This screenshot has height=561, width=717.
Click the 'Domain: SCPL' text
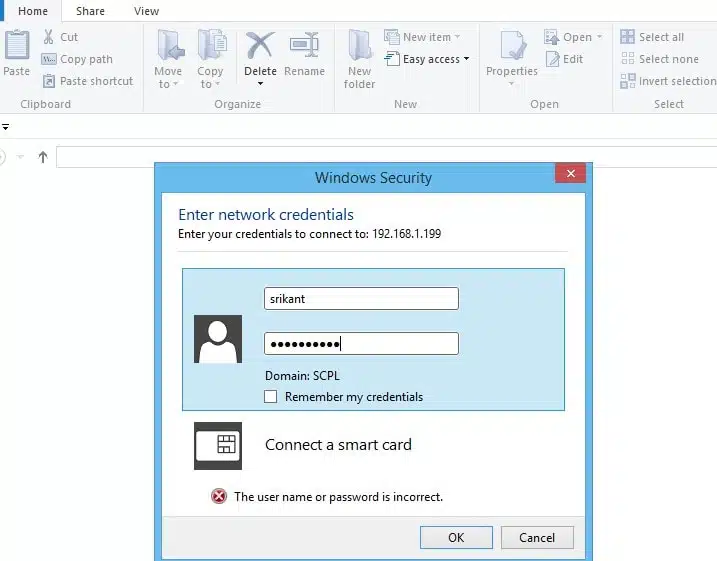[302, 376]
